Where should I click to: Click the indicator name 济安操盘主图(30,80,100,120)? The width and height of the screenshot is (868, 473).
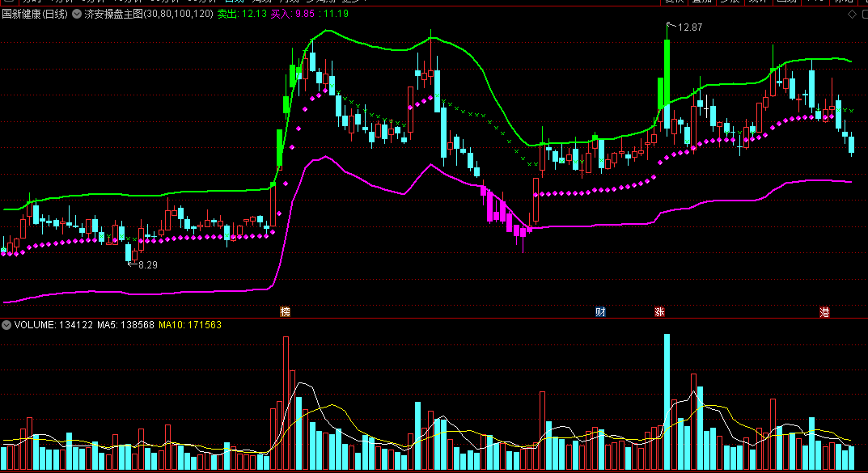coord(149,14)
